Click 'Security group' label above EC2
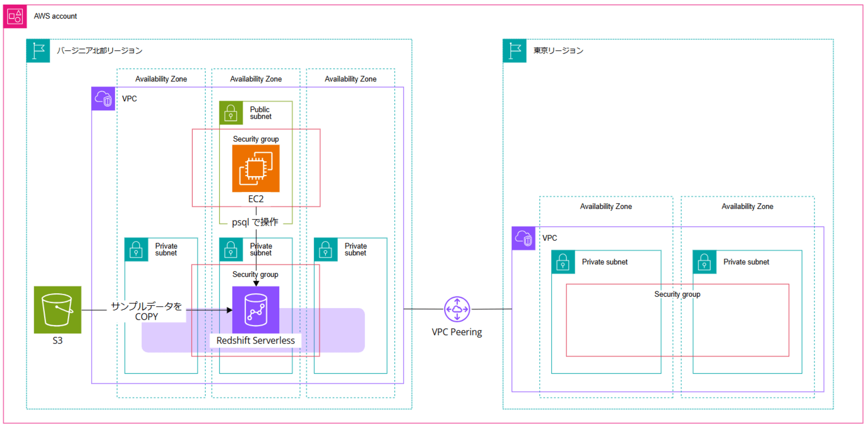 coord(256,139)
